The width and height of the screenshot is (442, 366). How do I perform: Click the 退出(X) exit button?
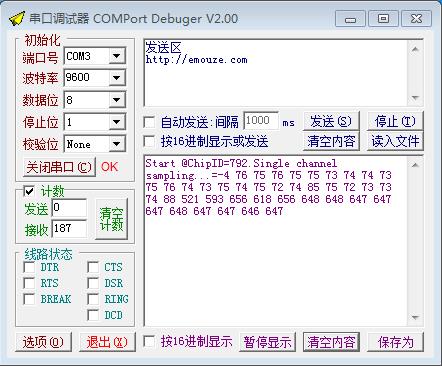coord(107,342)
